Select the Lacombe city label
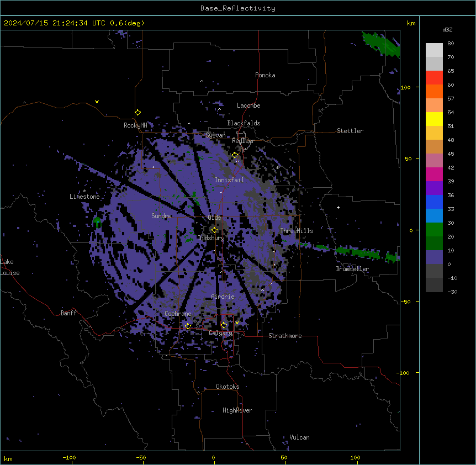Image resolution: width=476 pixels, height=465 pixels. (248, 105)
